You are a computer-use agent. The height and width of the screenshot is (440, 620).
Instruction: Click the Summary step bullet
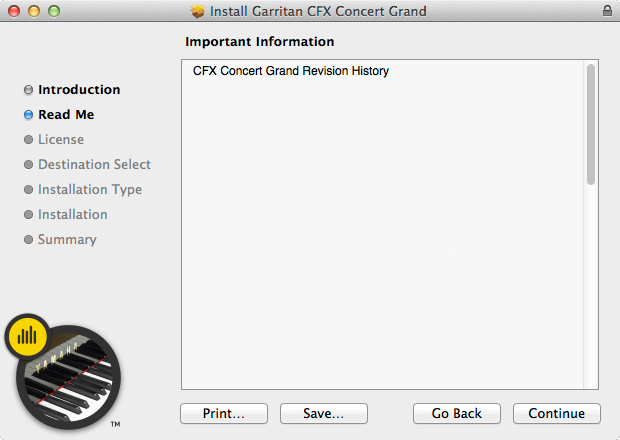pos(28,240)
